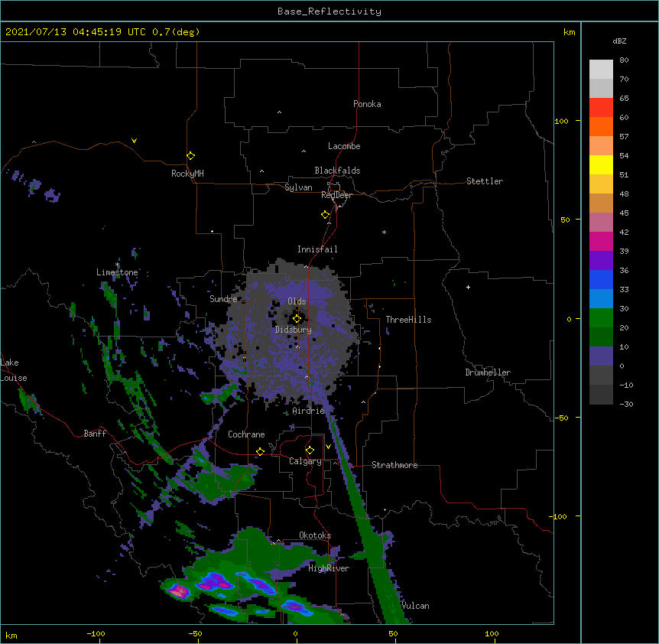This screenshot has width=659, height=644.
Task: Click the -100 km mark on the horizontal axis
Action: click(96, 633)
